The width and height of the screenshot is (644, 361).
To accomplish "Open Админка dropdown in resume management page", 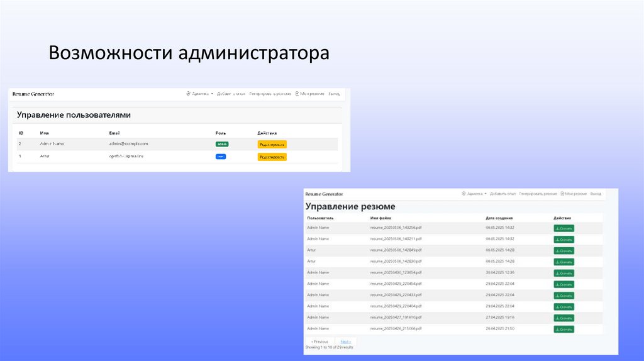I will coord(474,194).
